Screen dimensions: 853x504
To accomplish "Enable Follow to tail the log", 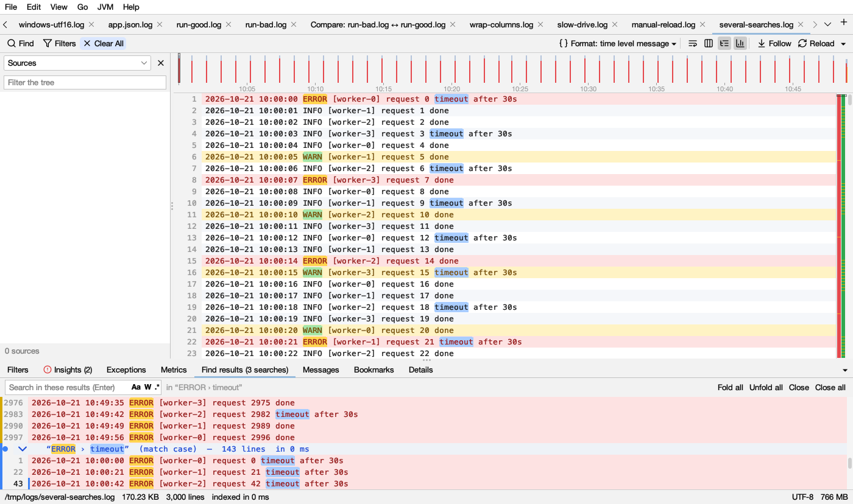I will click(774, 43).
